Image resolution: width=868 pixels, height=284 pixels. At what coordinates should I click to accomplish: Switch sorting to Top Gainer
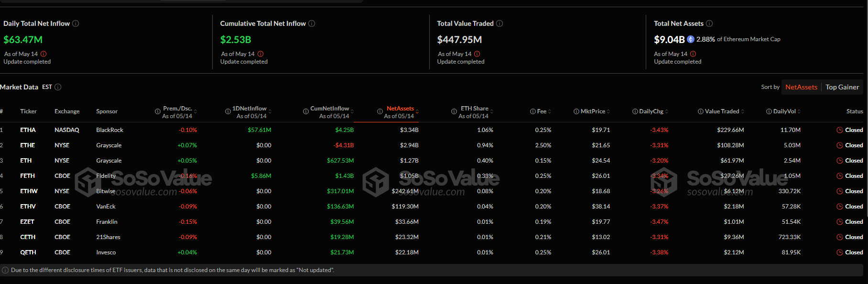pyautogui.click(x=842, y=87)
